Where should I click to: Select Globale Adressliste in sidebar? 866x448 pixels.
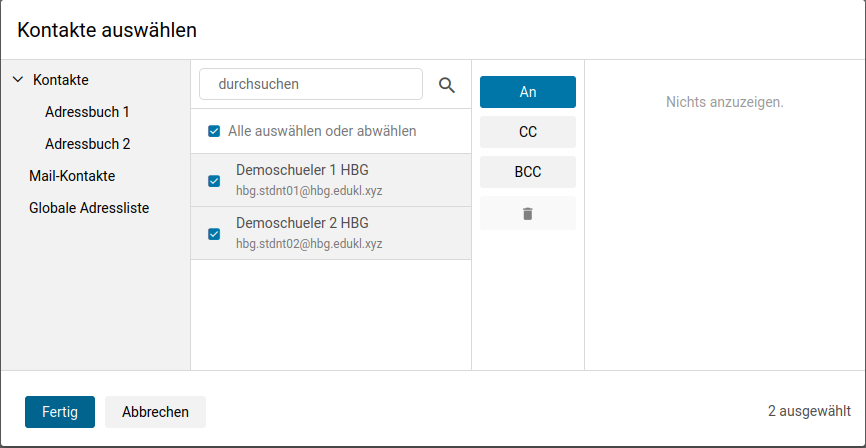(89, 208)
